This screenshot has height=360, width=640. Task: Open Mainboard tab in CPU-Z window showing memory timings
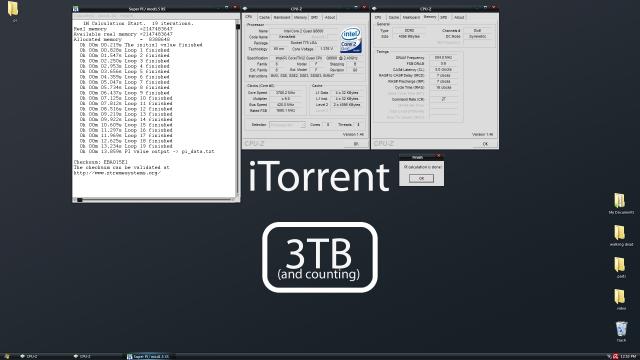pyautogui.click(x=411, y=18)
